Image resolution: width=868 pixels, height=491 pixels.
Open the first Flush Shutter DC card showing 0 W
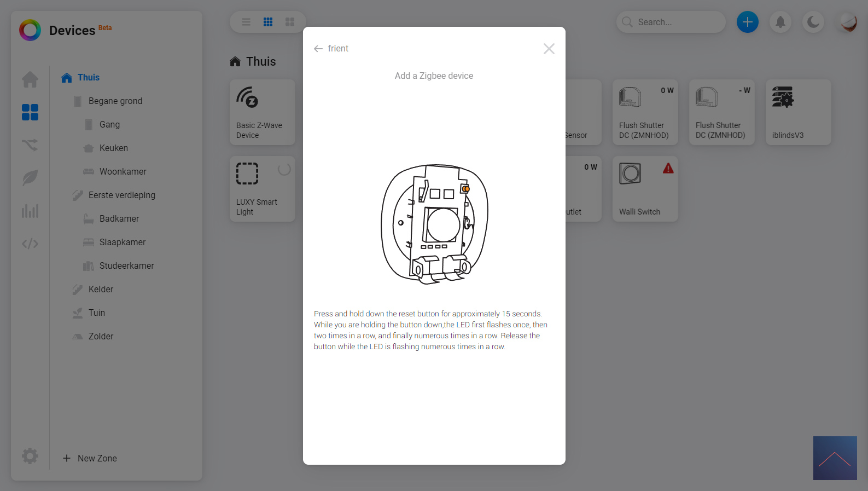pos(645,112)
